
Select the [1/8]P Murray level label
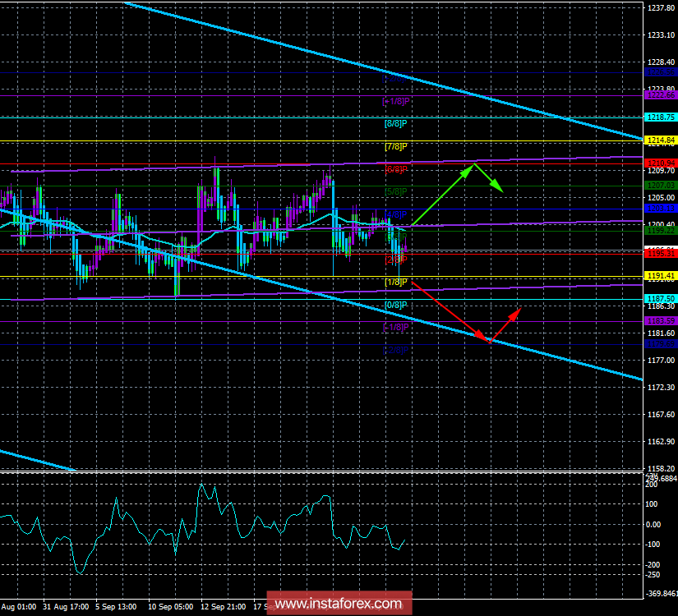(x=396, y=283)
